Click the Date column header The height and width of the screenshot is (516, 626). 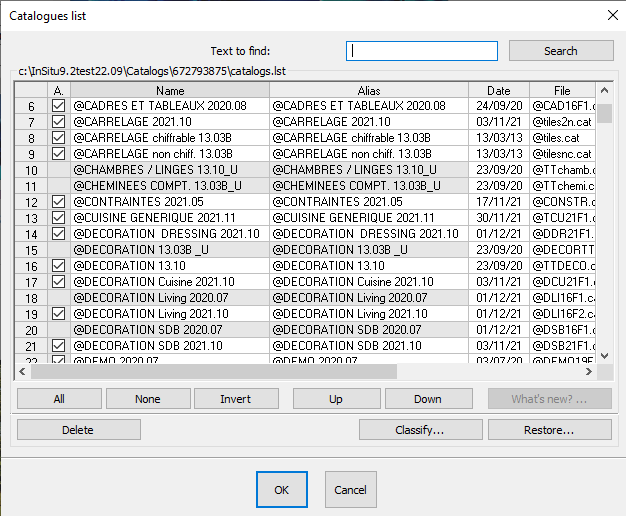498,90
